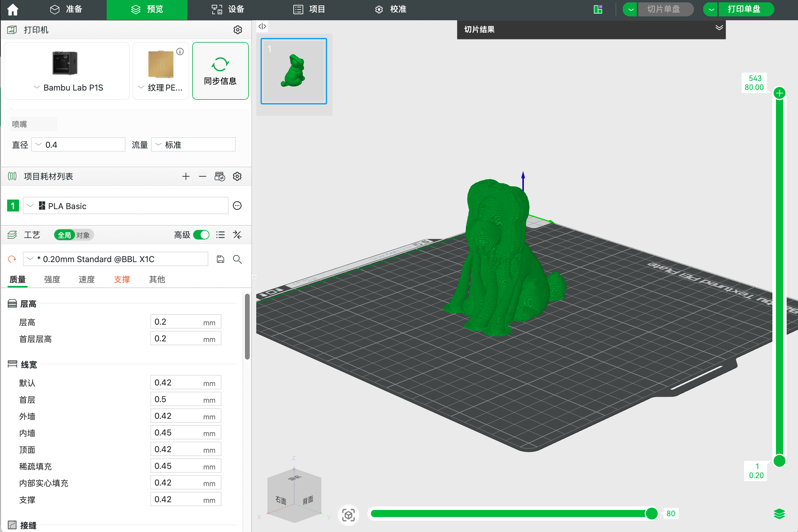
Task: Click the first layer line width field
Action: (186, 399)
